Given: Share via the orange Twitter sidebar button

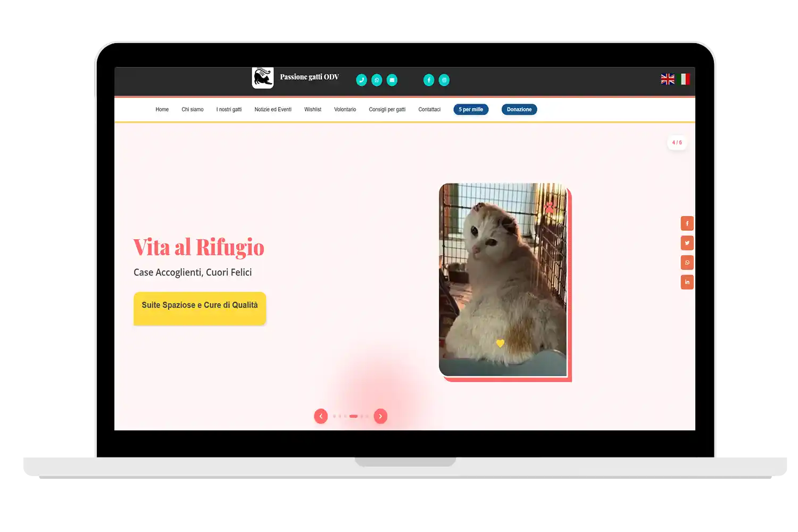Looking at the screenshot, I should (x=687, y=243).
